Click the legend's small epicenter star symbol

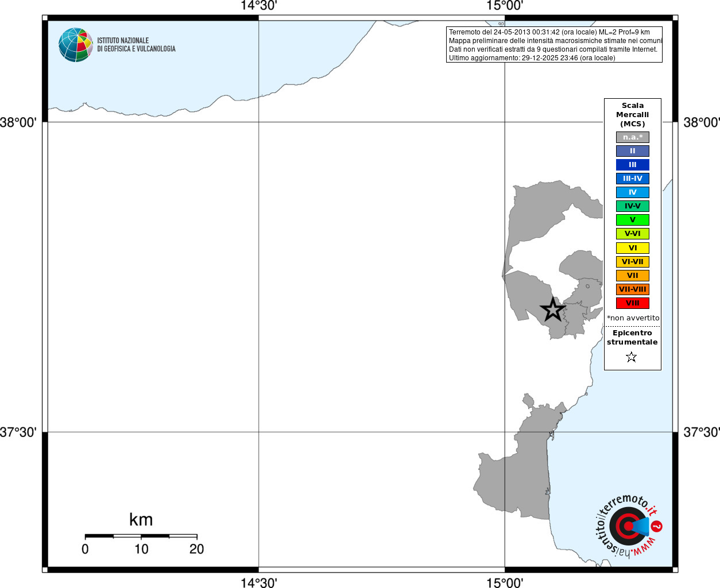pyautogui.click(x=632, y=357)
